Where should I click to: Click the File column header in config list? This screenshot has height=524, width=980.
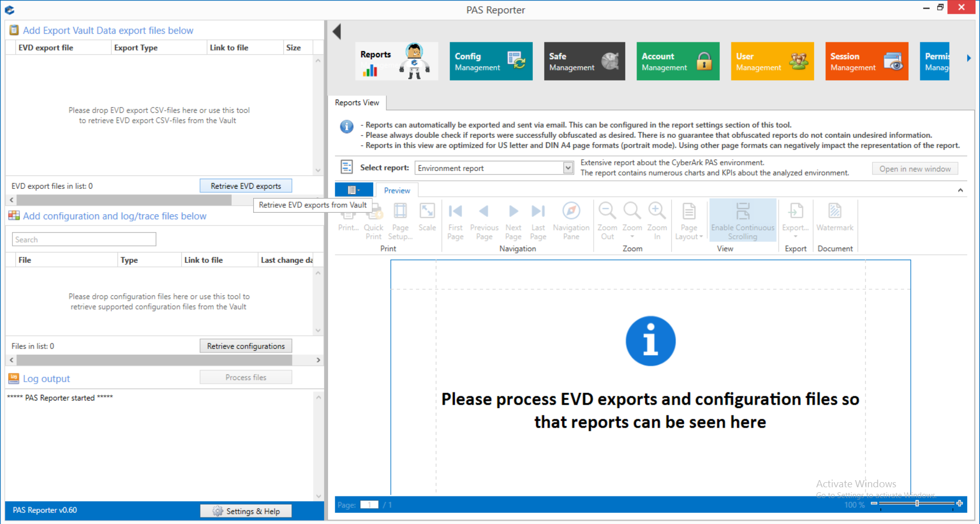coord(66,260)
